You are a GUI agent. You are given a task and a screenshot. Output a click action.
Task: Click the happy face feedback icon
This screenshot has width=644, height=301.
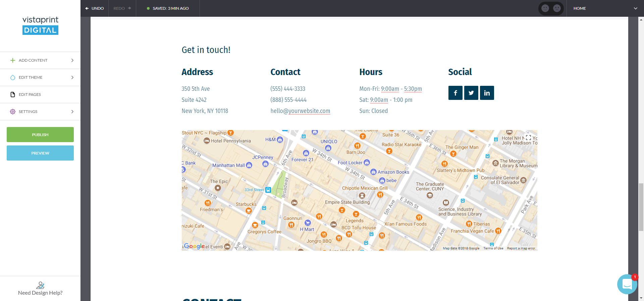pos(545,8)
